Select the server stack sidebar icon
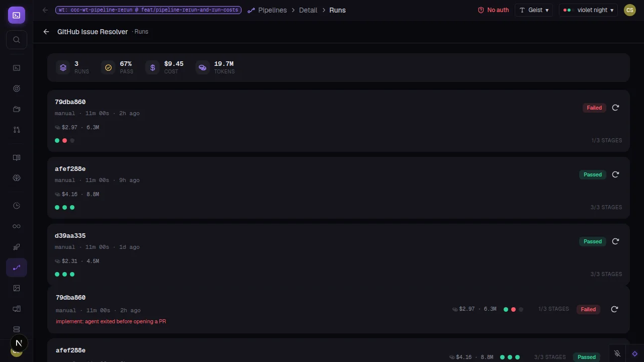The image size is (644, 362). 17,329
